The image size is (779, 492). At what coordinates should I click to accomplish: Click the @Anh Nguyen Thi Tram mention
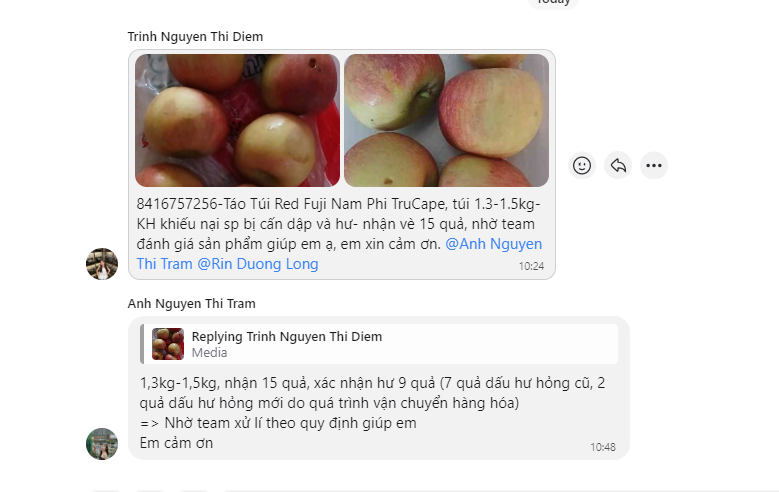(339, 253)
